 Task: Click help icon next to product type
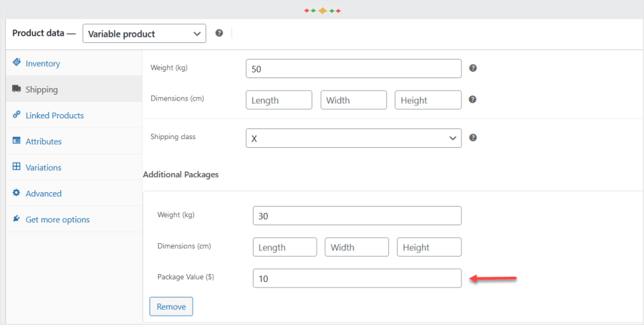click(x=219, y=33)
